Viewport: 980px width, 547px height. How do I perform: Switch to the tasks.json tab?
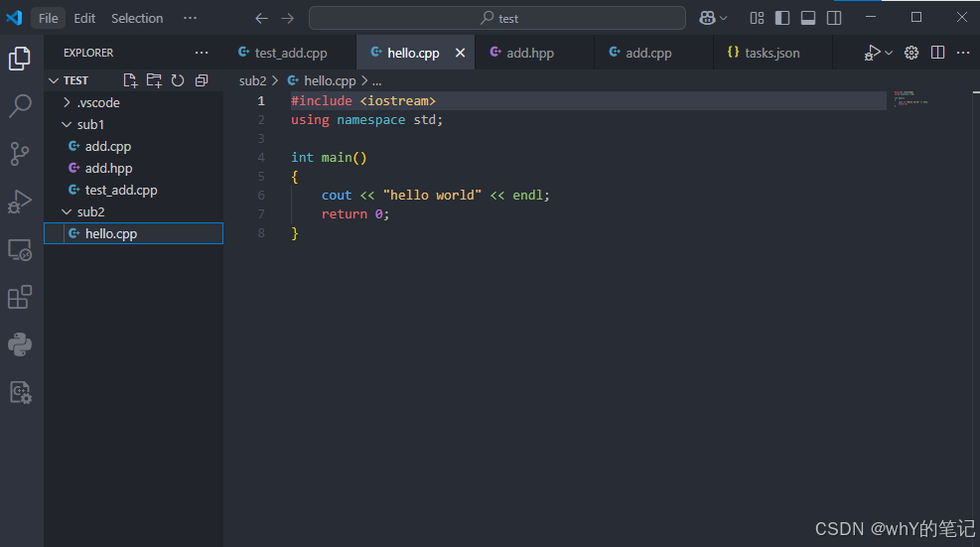[771, 54]
